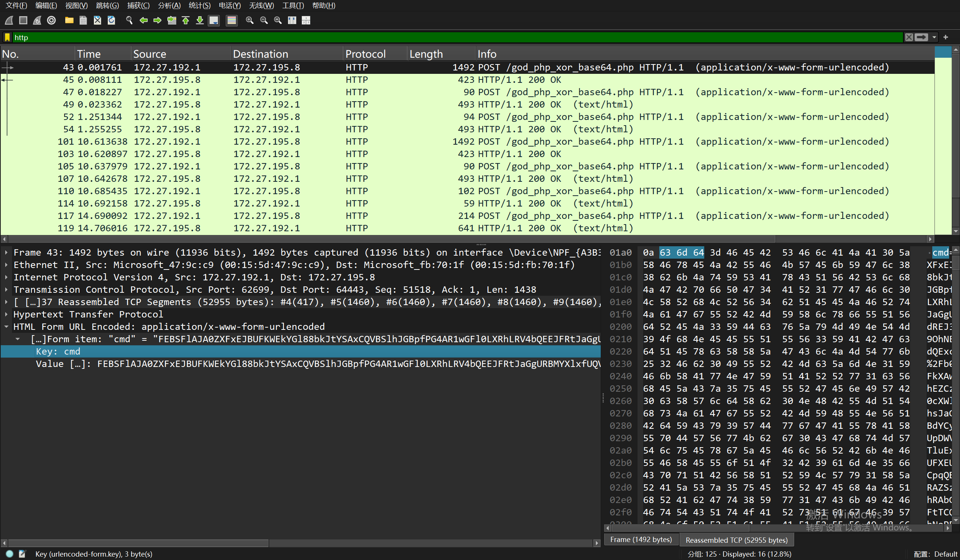Open the filter history dropdown arrow

(x=934, y=37)
